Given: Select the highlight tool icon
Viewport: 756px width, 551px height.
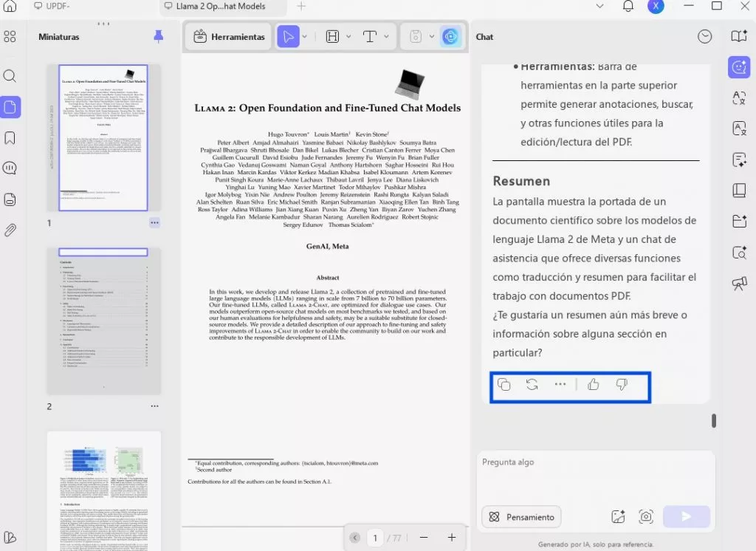Looking at the screenshot, I should (333, 37).
